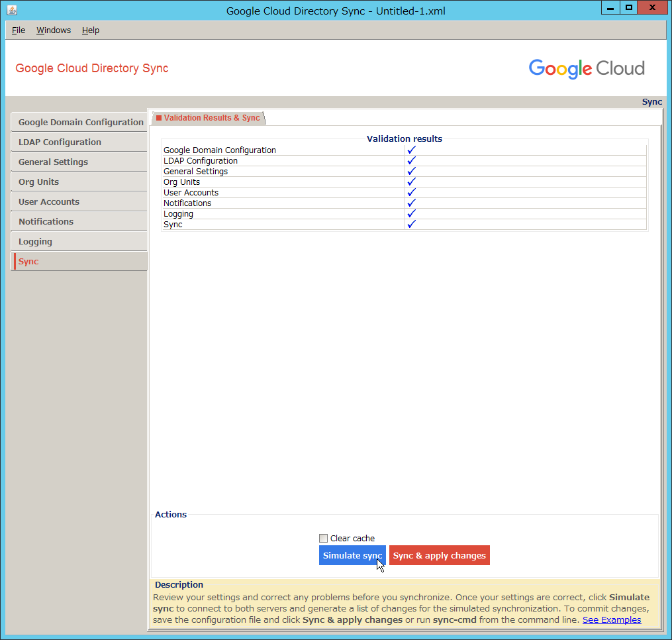Click the Simulate sync button

click(x=352, y=555)
